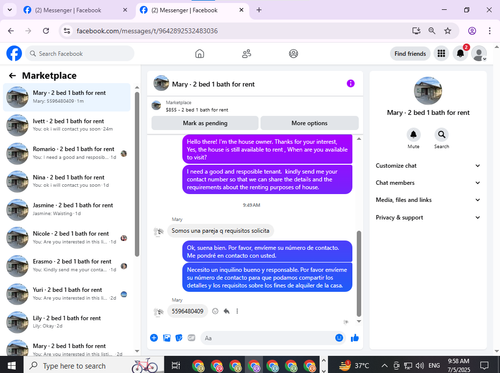Send a thumbs-up like
The image size is (500, 373).
[x=355, y=338]
